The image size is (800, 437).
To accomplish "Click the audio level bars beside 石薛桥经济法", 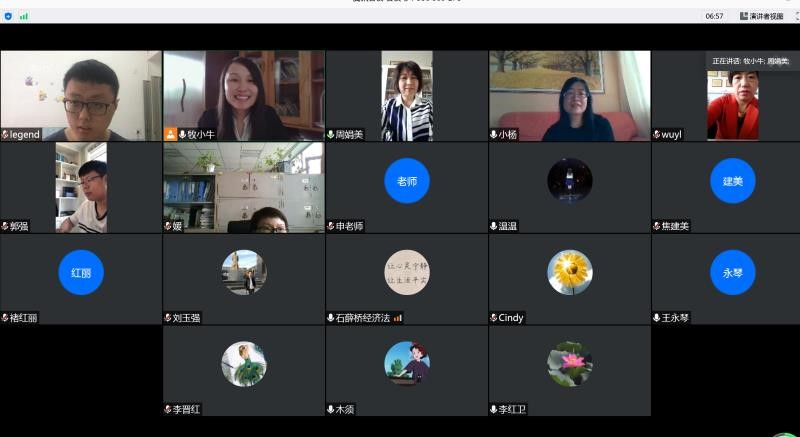I will coord(398,318).
